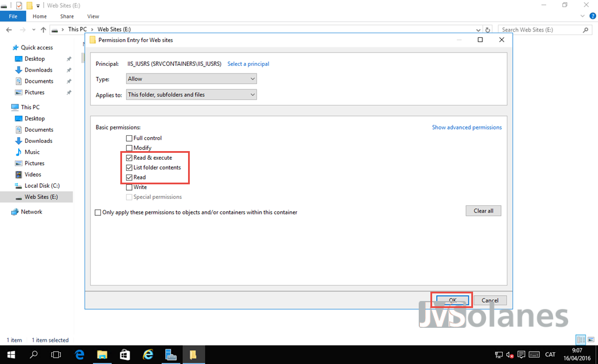Select Videos under This PC
Viewport: 598px width, 364px height.
(x=33, y=174)
